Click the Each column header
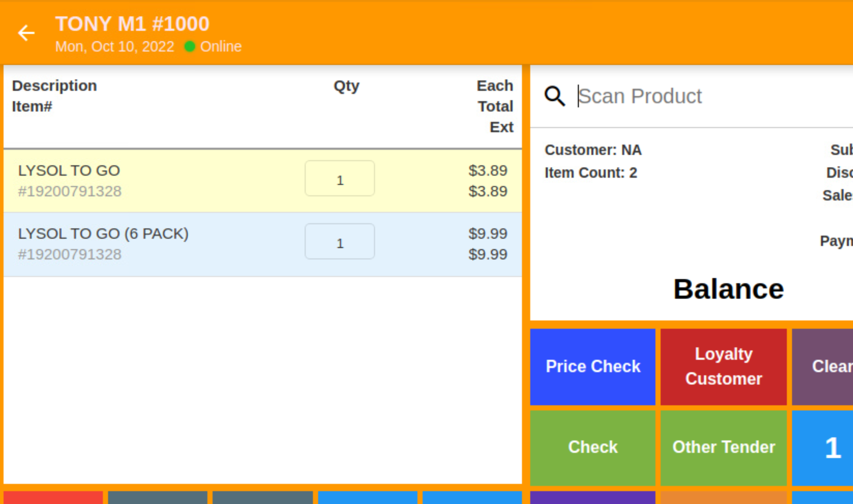Viewport: 853px width, 504px height. [x=495, y=86]
